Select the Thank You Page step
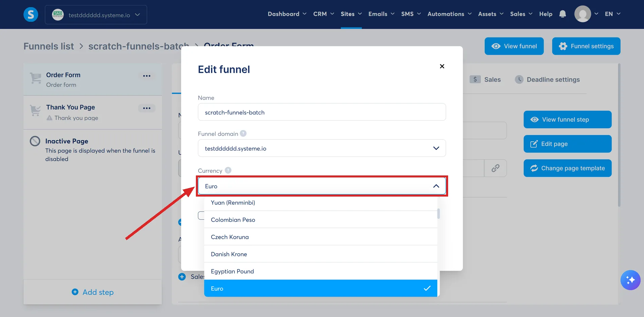The width and height of the screenshot is (644, 317). (x=93, y=112)
